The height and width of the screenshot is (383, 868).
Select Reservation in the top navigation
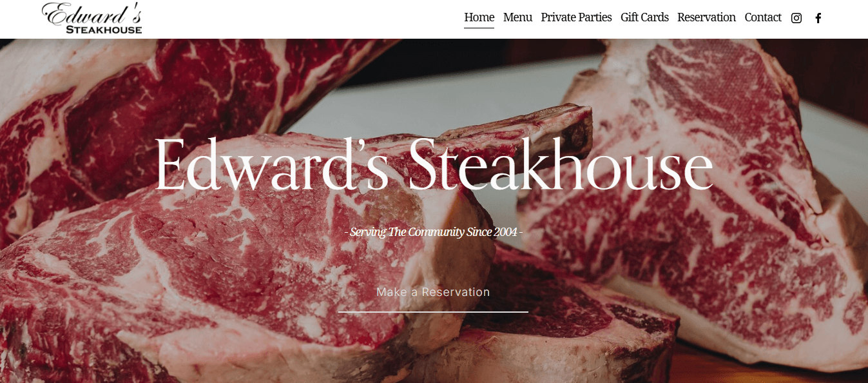pyautogui.click(x=706, y=17)
